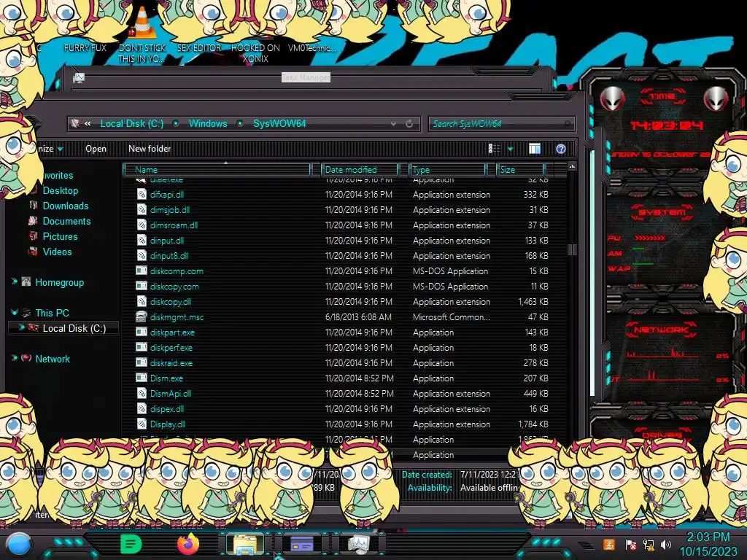Screen dimensions: 747x560
Task: Toggle the preview pane icon
Action: pyautogui.click(x=535, y=149)
